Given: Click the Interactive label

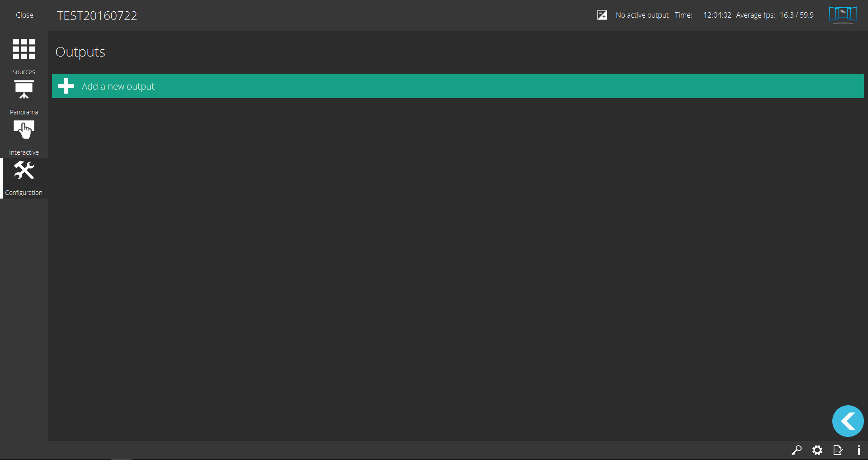Looking at the screenshot, I should coord(24,152).
